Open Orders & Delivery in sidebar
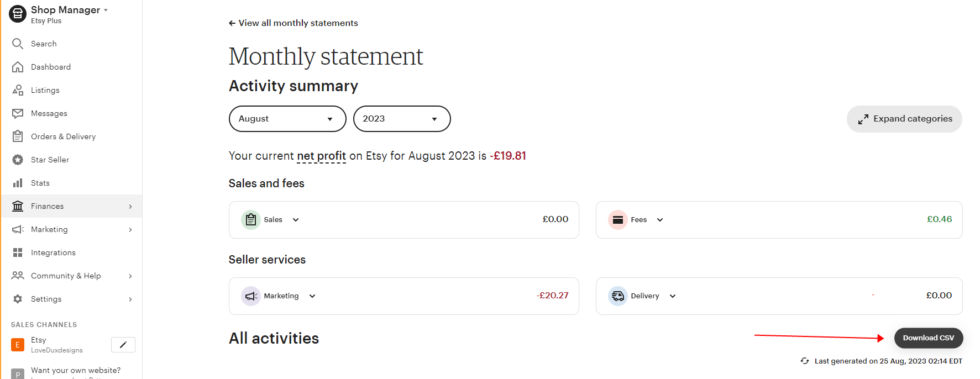 click(x=63, y=136)
